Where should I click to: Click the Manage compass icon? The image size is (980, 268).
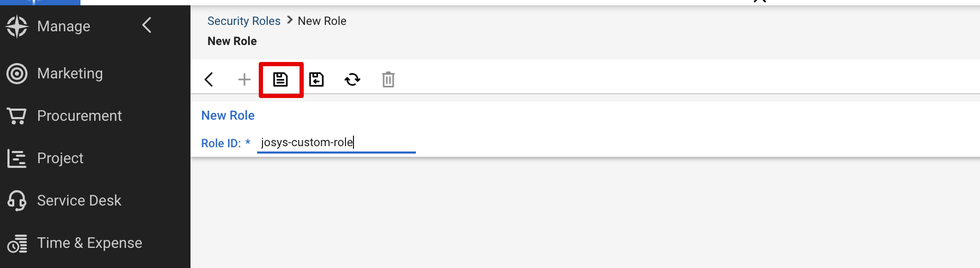(17, 26)
